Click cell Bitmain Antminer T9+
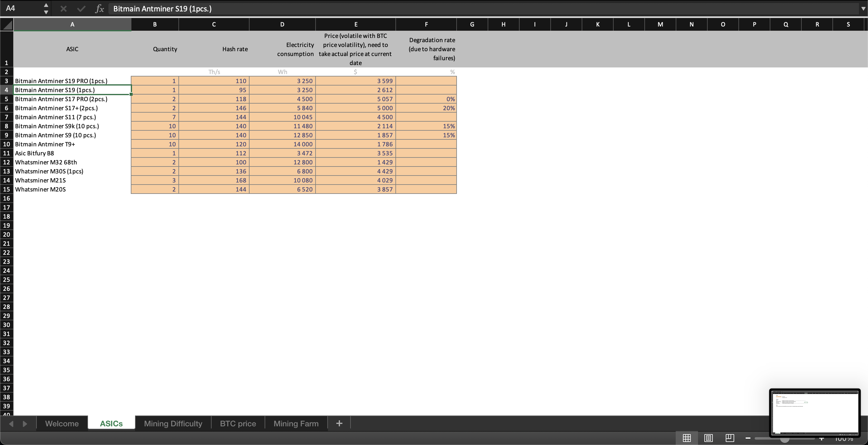The image size is (868, 445). 72,144
